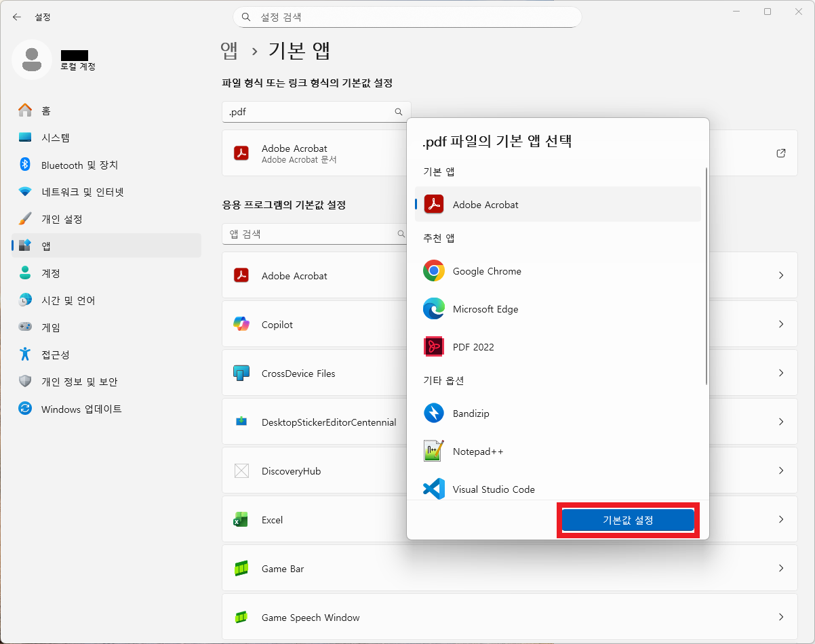Open CrossDevice Files app row

pyautogui.click(x=314, y=373)
